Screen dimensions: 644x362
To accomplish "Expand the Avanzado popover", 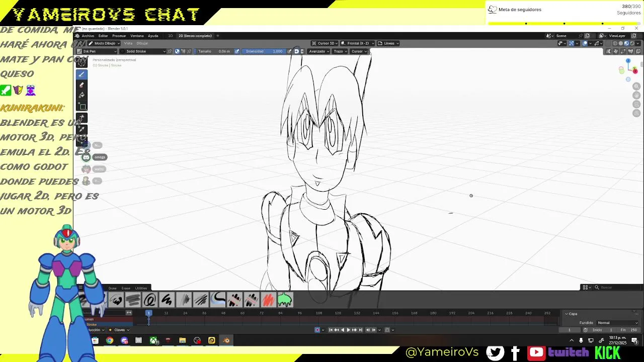I will coord(318,51).
